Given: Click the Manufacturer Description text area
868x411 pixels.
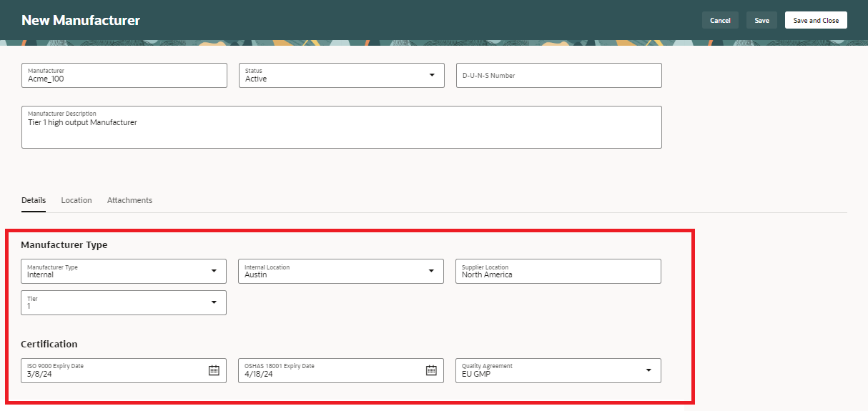Looking at the screenshot, I should [342, 127].
